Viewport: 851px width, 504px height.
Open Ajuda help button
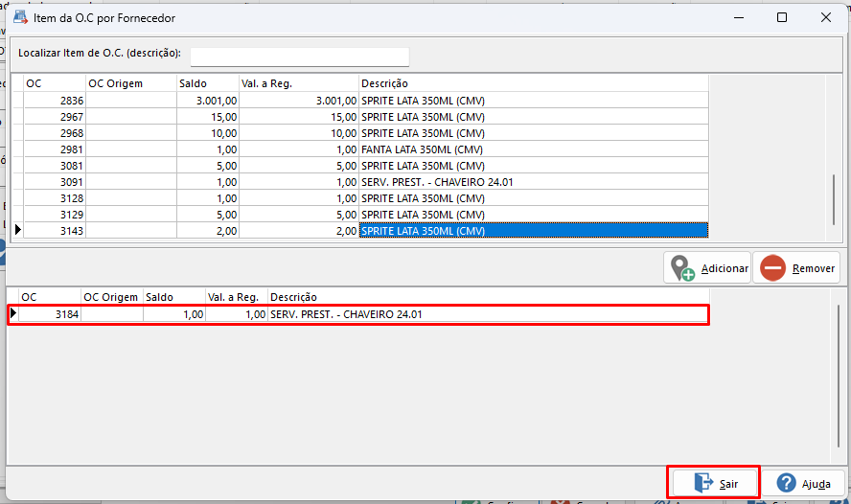(803, 483)
